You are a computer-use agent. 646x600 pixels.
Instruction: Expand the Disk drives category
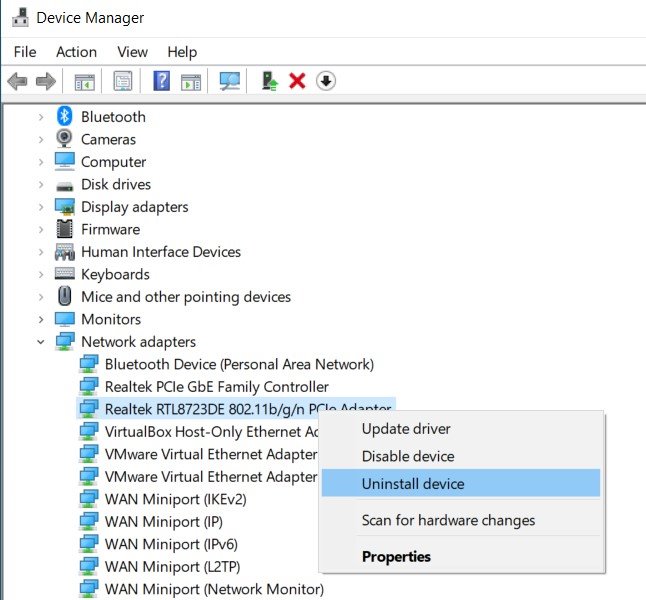(x=41, y=185)
